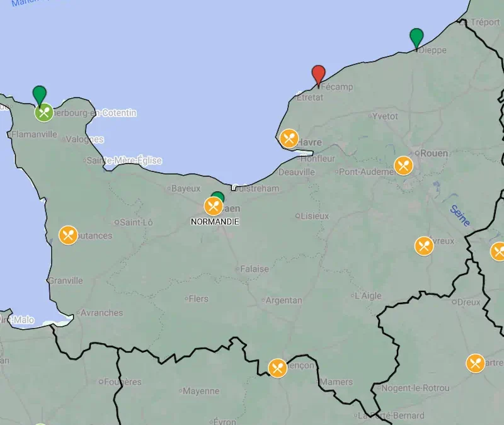The width and height of the screenshot is (504, 425).
Task: Click the restaurant marker near Chartres
Action: click(x=474, y=361)
